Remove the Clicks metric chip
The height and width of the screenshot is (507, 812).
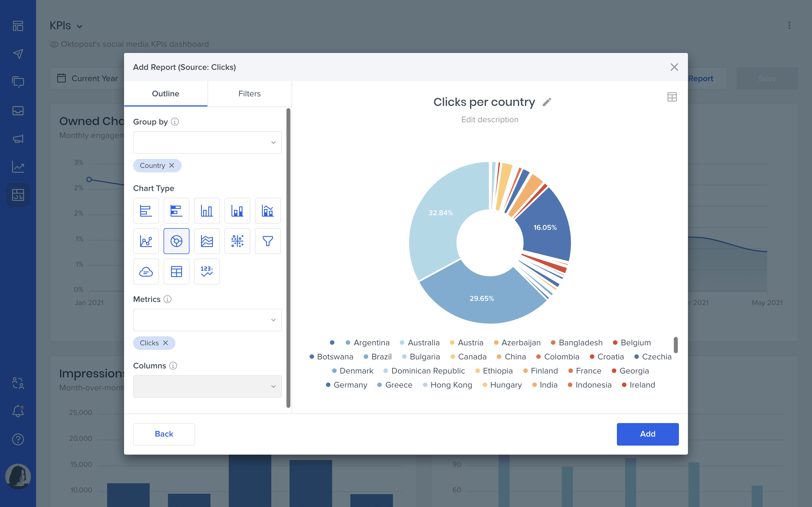click(166, 343)
